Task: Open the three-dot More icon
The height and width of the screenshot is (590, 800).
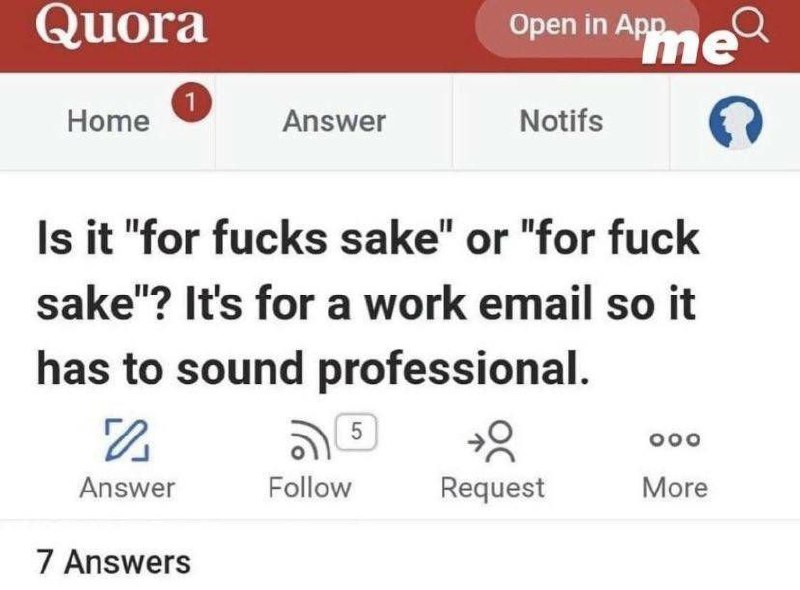Action: point(674,439)
